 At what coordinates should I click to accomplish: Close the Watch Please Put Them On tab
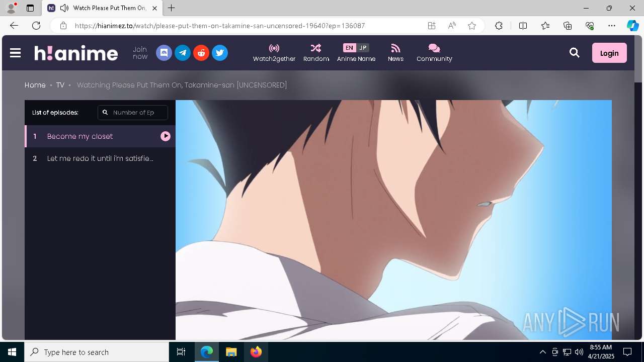click(x=154, y=8)
